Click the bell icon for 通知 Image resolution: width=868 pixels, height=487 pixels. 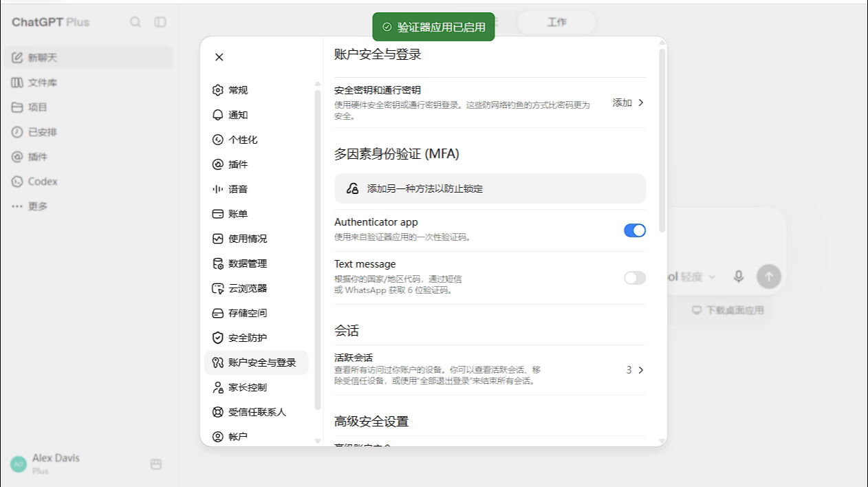tap(218, 115)
